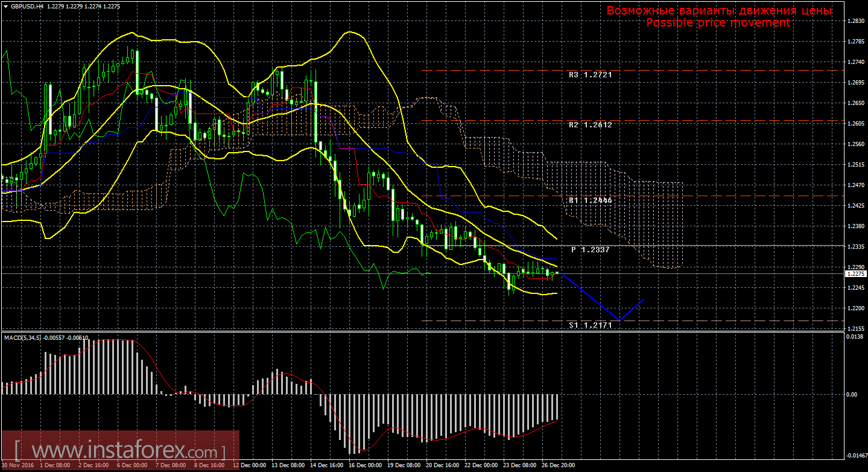Click the GBPUSD,H4 chart title
Image resolution: width=868 pixels, height=472 pixels.
coord(27,6)
